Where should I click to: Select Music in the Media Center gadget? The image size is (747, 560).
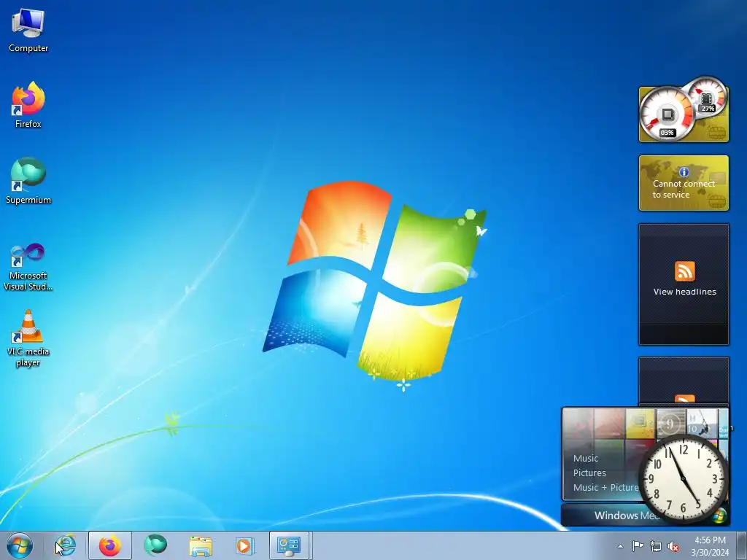coord(586,458)
